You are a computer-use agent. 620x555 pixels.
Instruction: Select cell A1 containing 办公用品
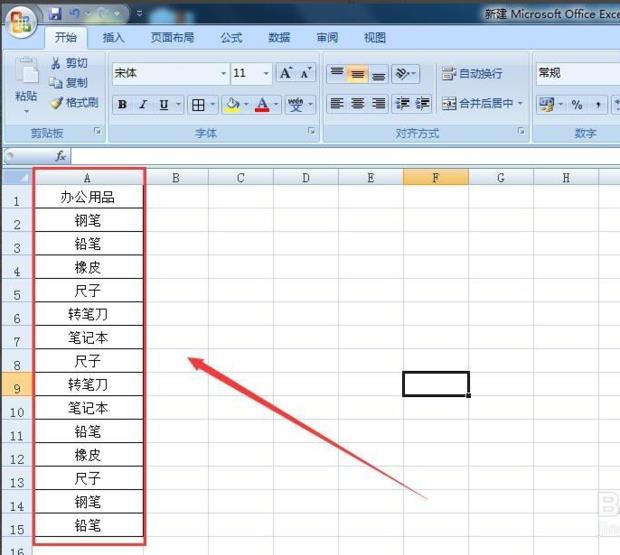point(88,198)
